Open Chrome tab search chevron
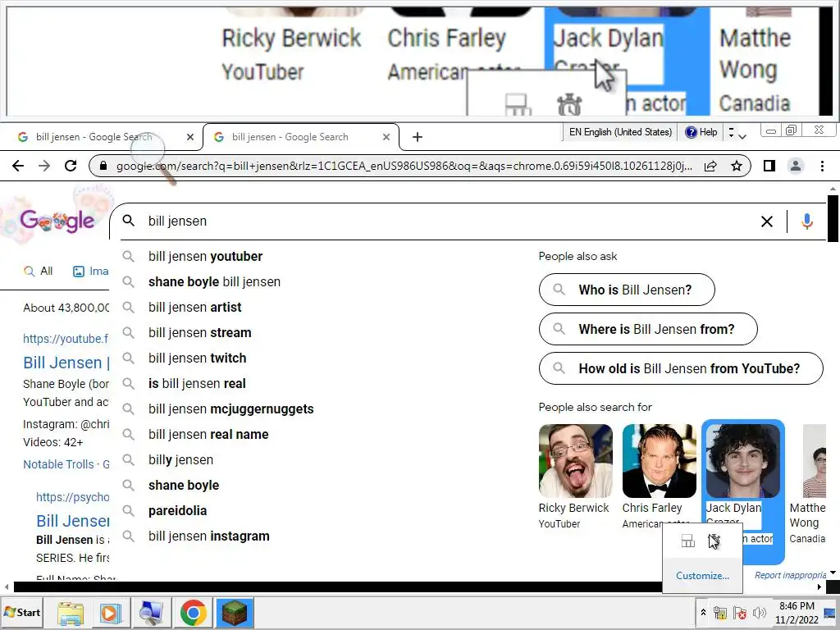The width and height of the screenshot is (840, 630). (x=742, y=137)
